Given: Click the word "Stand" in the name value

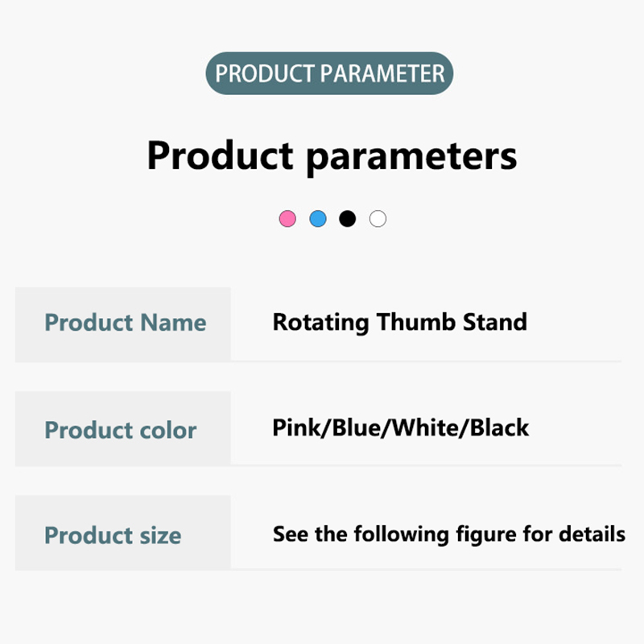Looking at the screenshot, I should coord(495,323).
